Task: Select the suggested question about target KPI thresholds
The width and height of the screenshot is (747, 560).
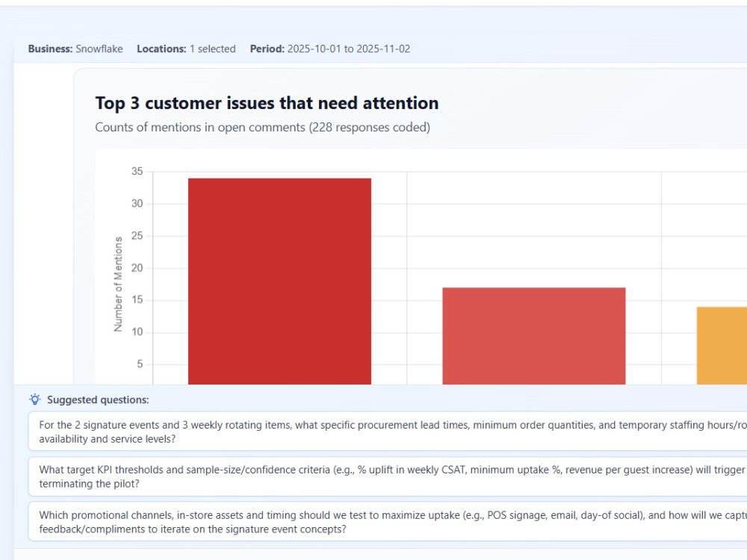Action: point(387,476)
